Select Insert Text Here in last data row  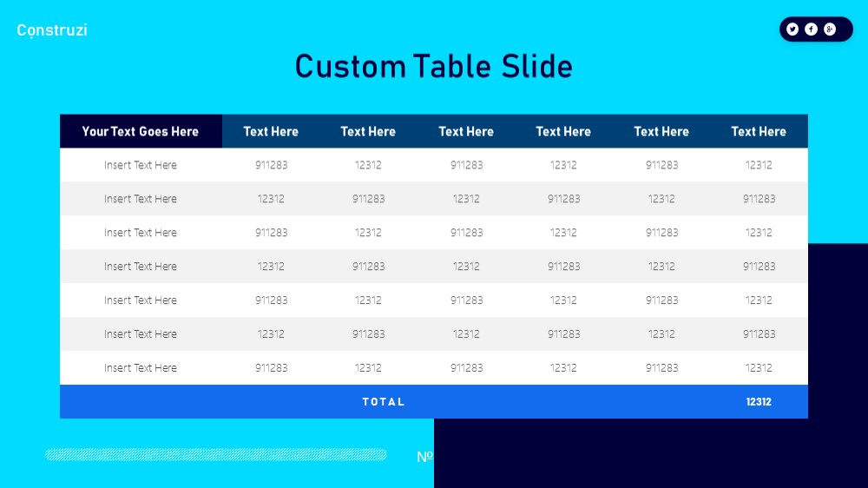141,368
